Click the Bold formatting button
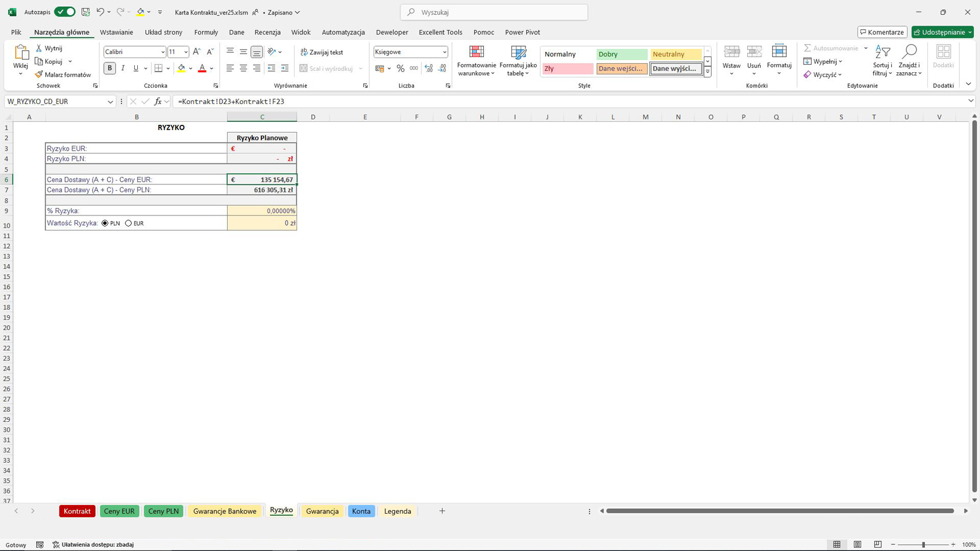980x551 pixels. click(x=110, y=69)
